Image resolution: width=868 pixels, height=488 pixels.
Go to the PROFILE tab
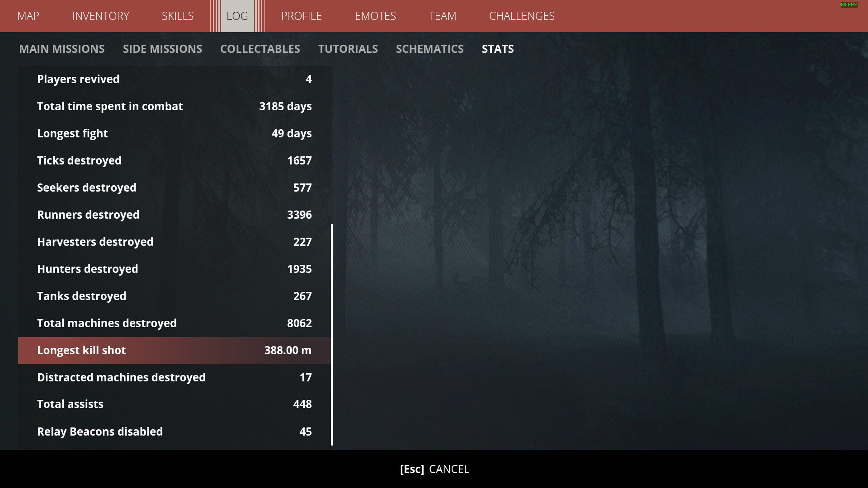coord(302,16)
